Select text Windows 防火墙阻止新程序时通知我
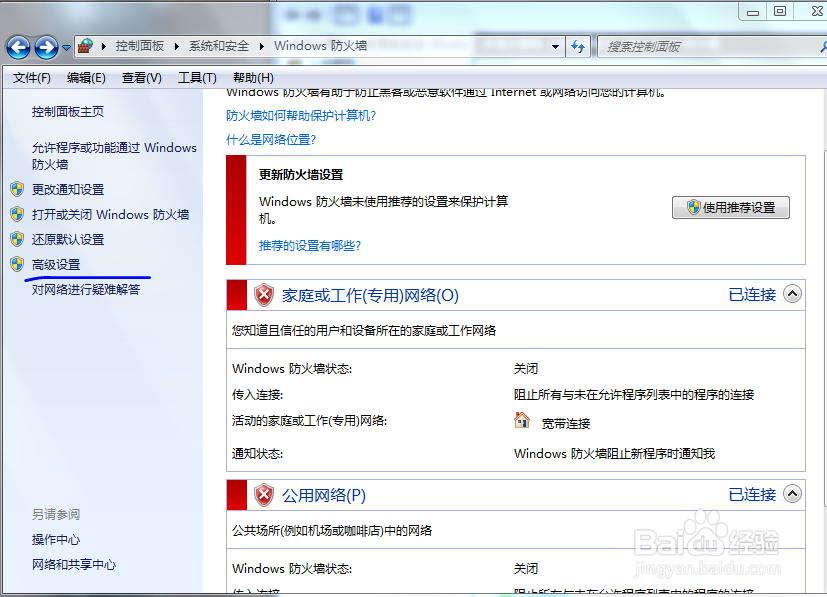The image size is (827, 597). point(614,454)
